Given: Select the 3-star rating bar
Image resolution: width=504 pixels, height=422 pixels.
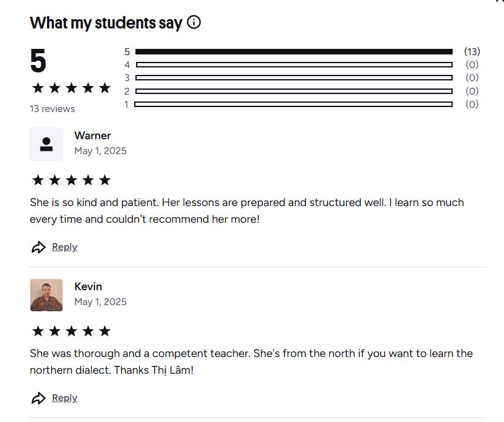Looking at the screenshot, I should [294, 78].
